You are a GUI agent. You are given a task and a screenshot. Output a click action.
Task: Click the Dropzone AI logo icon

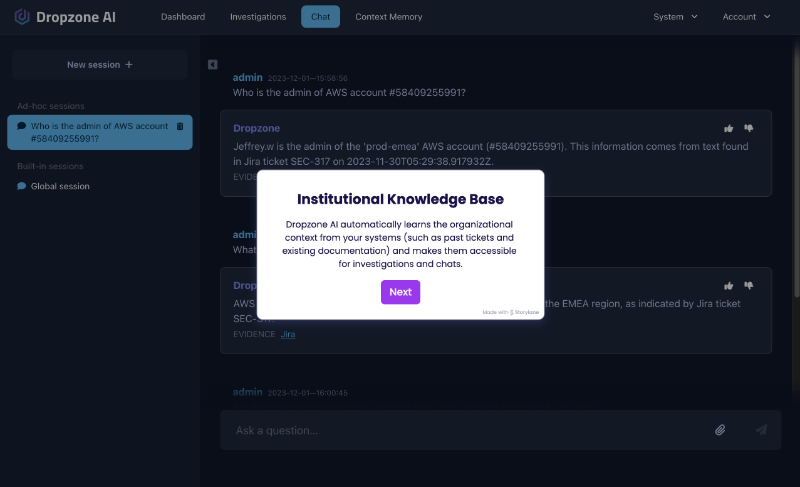(22, 16)
